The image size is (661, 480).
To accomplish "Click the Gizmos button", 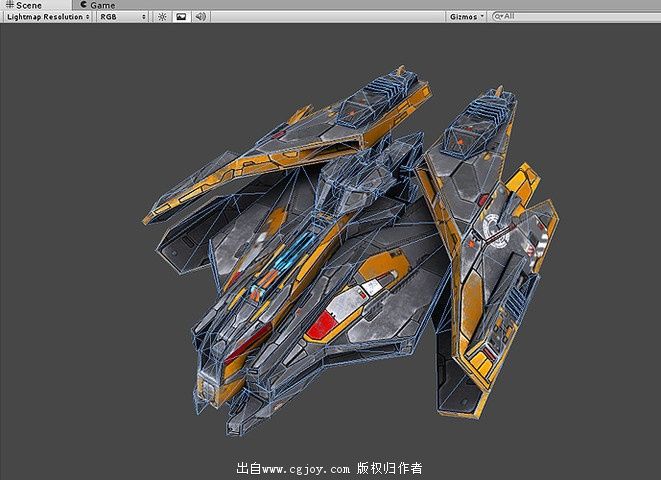I will click(463, 17).
